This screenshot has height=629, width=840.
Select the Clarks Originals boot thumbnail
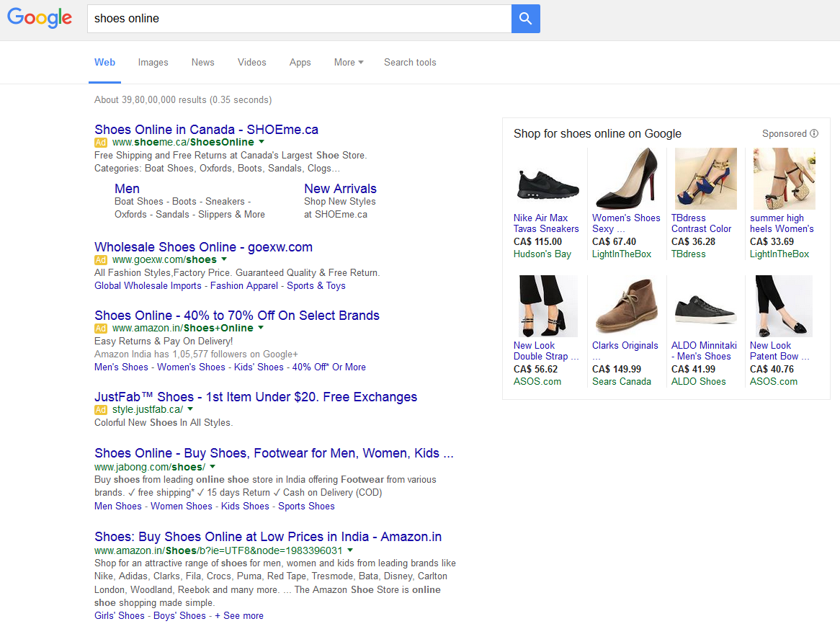626,306
